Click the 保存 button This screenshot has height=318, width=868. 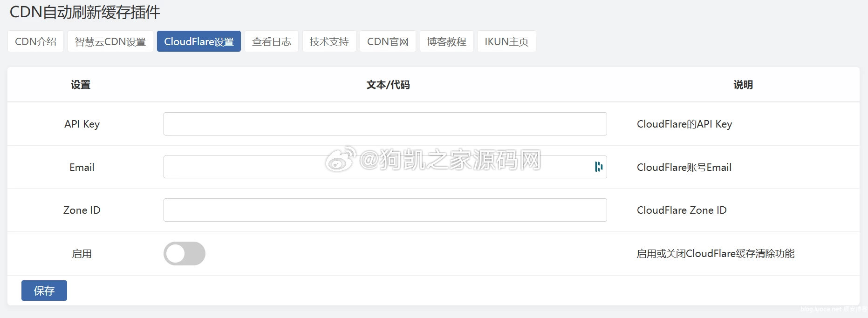[44, 291]
